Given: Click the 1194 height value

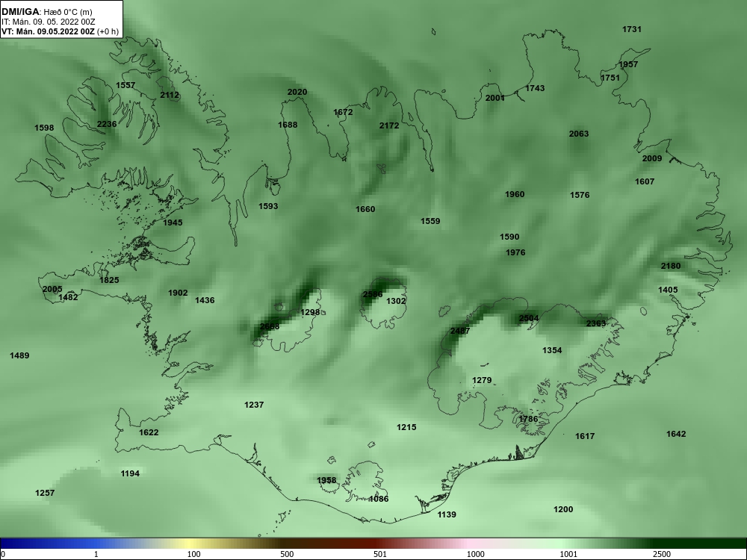Looking at the screenshot, I should [130, 473].
